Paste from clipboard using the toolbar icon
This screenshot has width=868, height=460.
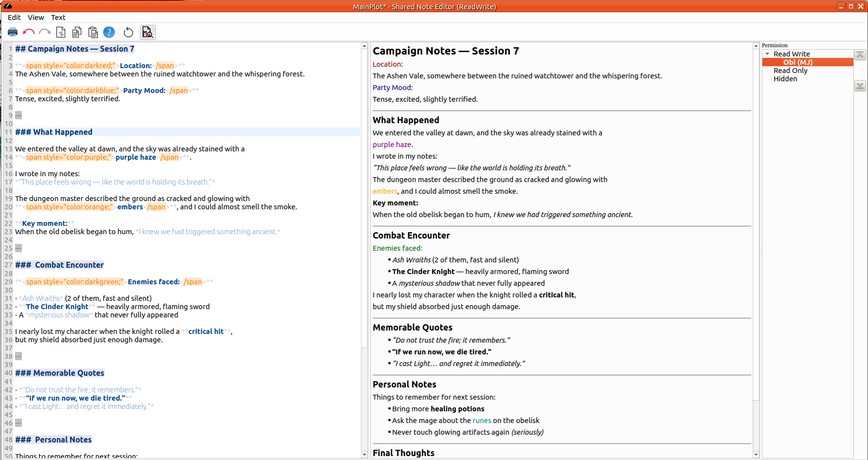(x=93, y=33)
